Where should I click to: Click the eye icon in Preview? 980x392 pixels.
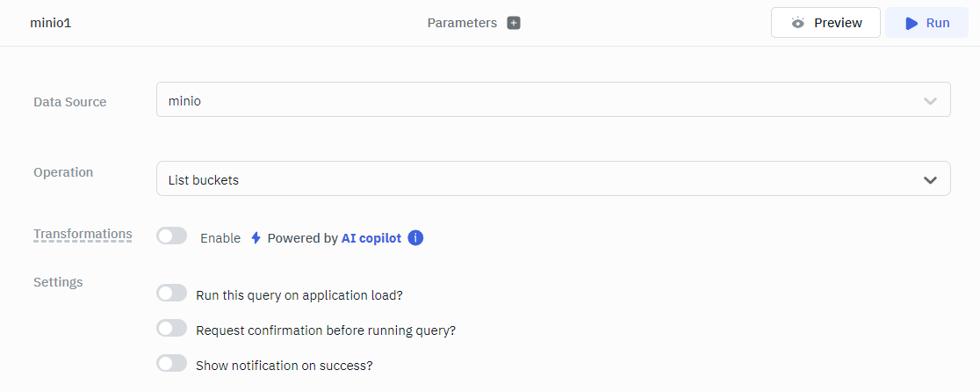coord(797,23)
